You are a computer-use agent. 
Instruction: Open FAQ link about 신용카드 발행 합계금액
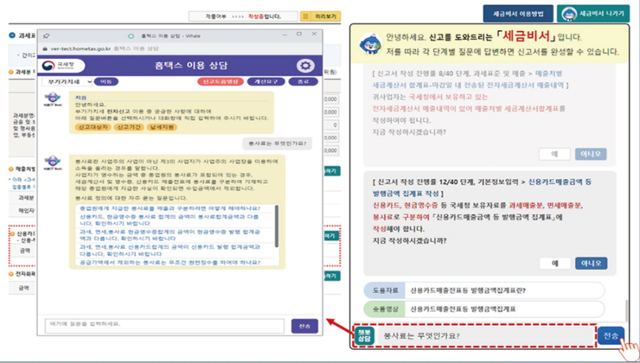pyautogui.click(x=169, y=250)
